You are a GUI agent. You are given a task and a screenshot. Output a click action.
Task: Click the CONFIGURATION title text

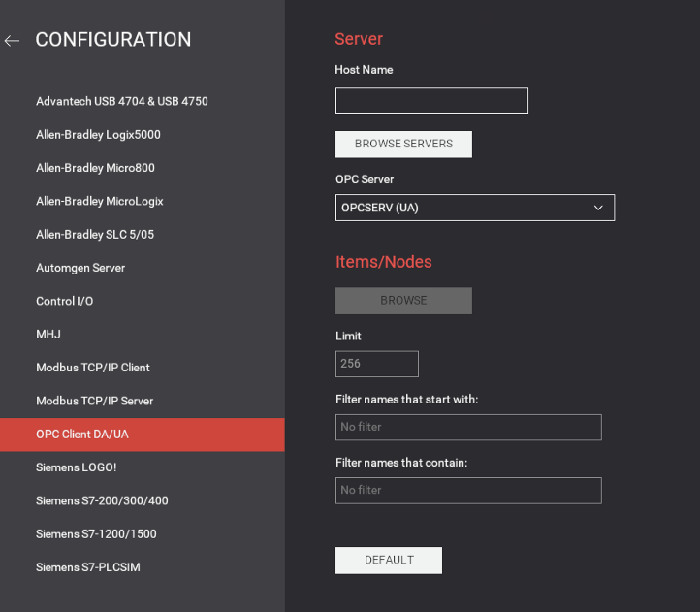pyautogui.click(x=113, y=40)
